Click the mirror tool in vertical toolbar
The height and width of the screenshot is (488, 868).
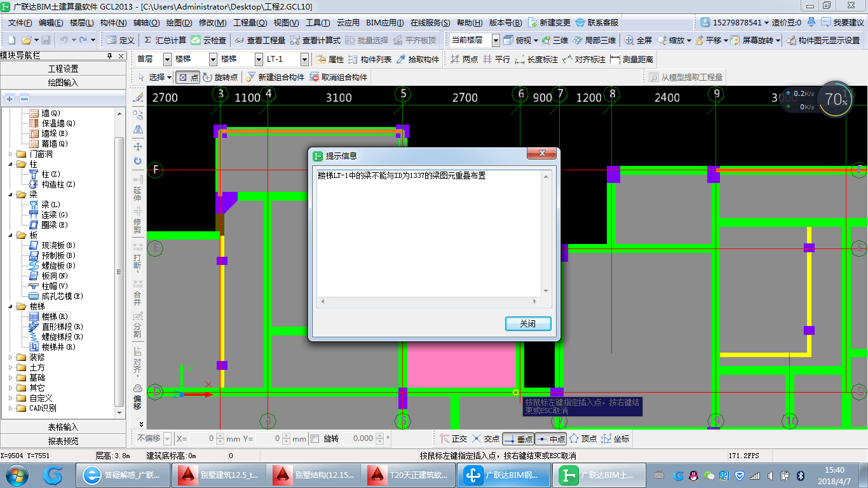[138, 130]
